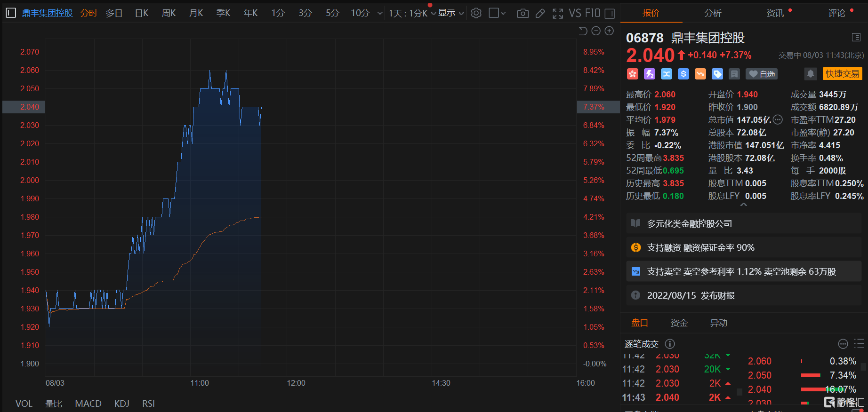This screenshot has width=868, height=412.
Task: Open more options for tick trades
Action: 843,344
